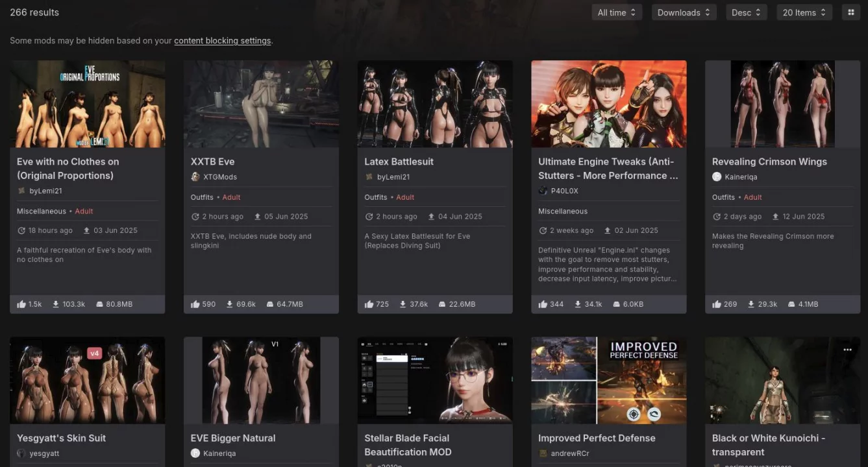Image resolution: width=868 pixels, height=467 pixels.
Task: Open the three-dot menu on Black or White Kunoichi card
Action: click(847, 350)
